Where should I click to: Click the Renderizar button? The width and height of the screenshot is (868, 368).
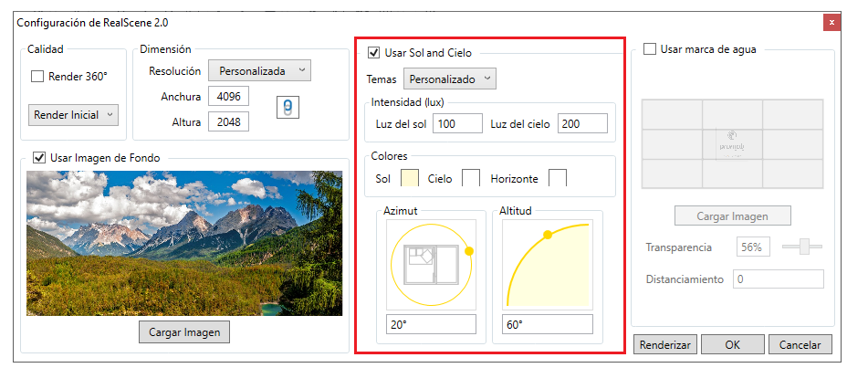pos(665,345)
